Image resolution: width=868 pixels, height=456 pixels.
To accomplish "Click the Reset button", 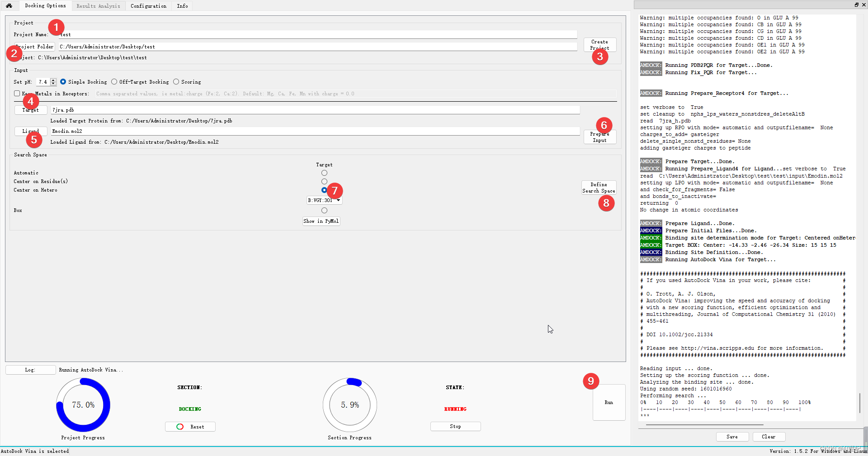I will [190, 427].
